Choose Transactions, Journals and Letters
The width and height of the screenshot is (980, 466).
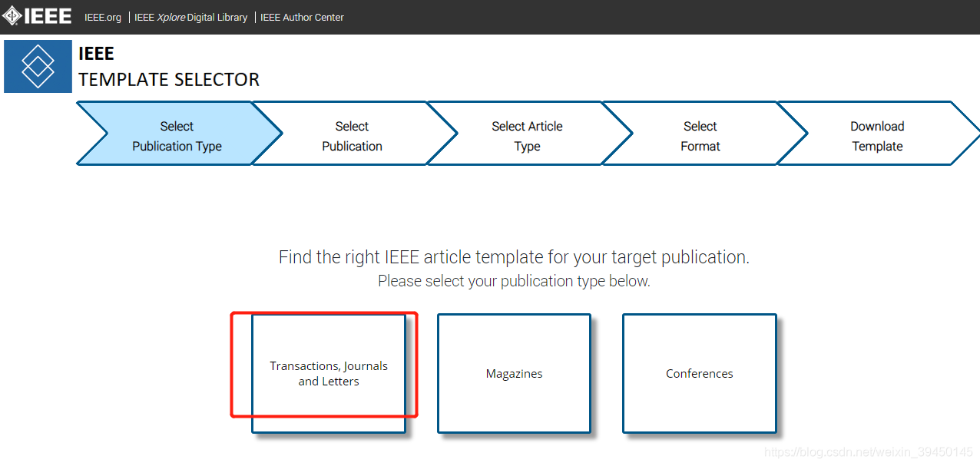[329, 373]
